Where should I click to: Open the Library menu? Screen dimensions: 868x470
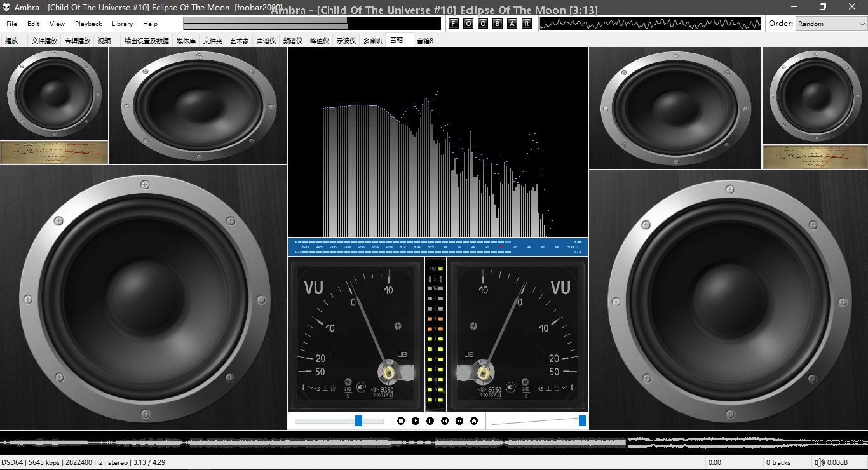122,23
